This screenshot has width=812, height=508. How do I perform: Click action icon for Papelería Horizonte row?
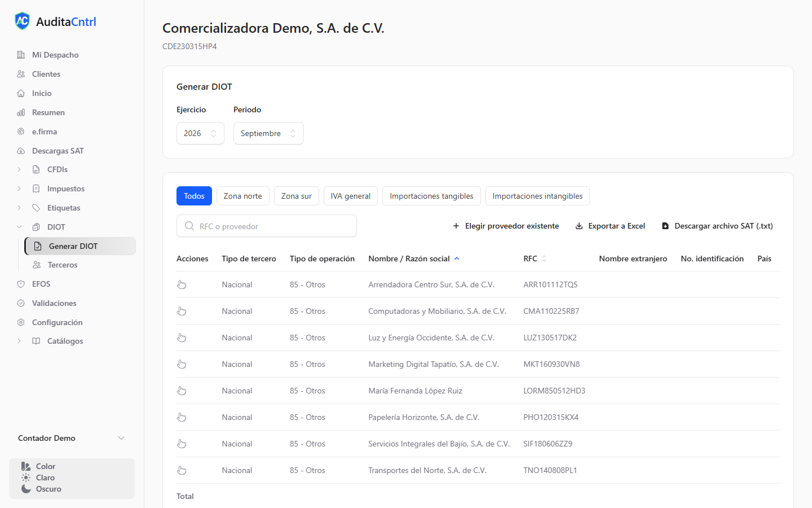point(182,417)
